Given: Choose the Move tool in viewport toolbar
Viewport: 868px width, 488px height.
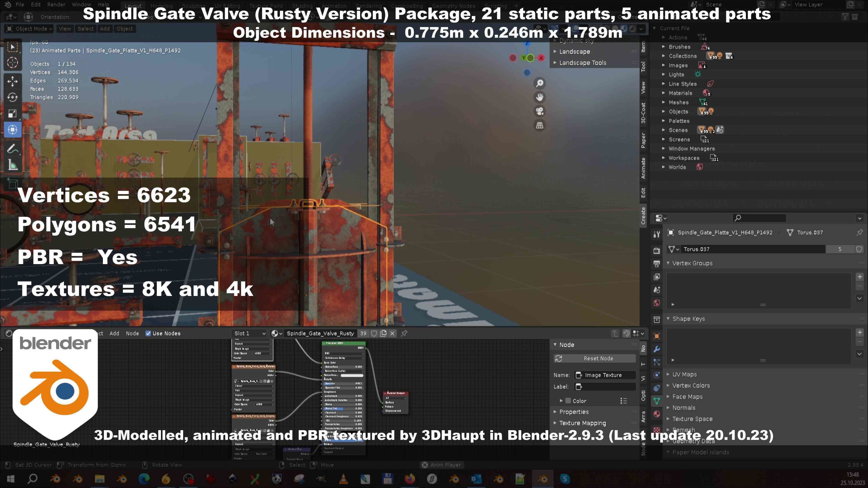Looking at the screenshot, I should [x=12, y=81].
